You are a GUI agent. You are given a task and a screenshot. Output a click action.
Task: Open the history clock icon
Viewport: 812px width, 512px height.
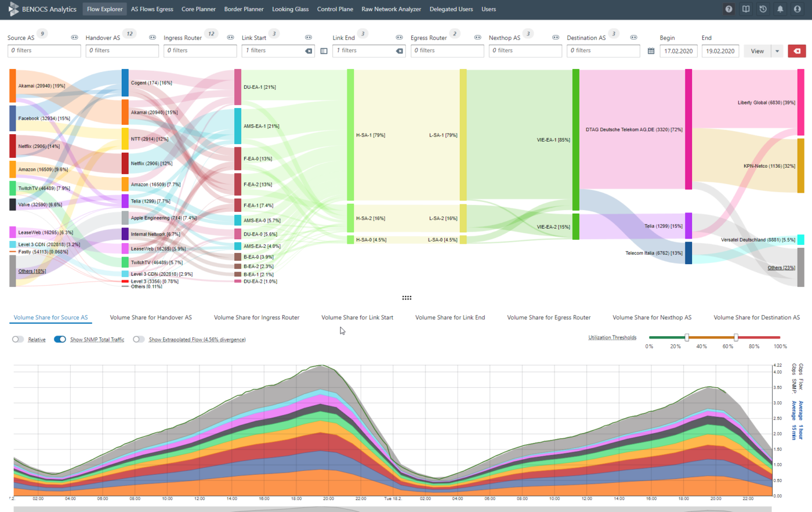[763, 9]
